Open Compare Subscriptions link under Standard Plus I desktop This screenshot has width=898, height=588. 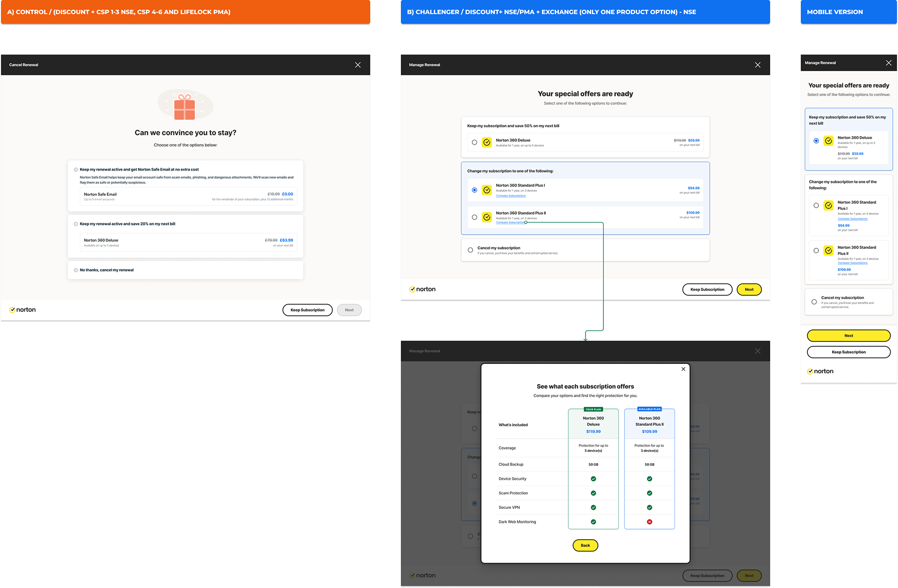pyautogui.click(x=511, y=196)
